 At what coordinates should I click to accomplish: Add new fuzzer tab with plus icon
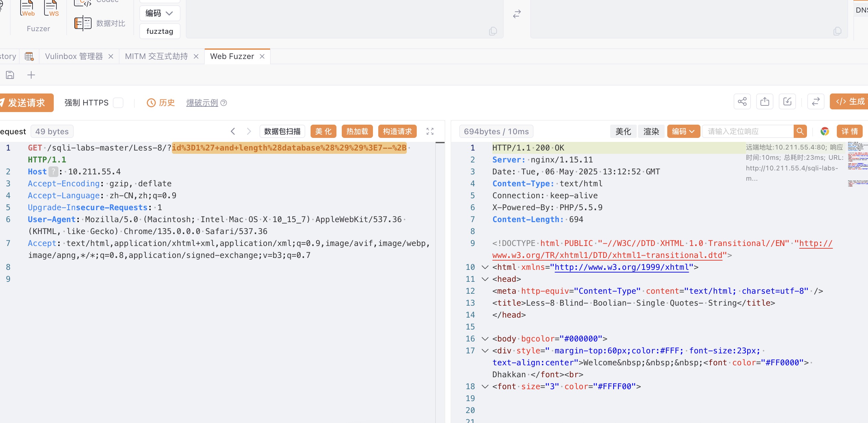coord(31,75)
